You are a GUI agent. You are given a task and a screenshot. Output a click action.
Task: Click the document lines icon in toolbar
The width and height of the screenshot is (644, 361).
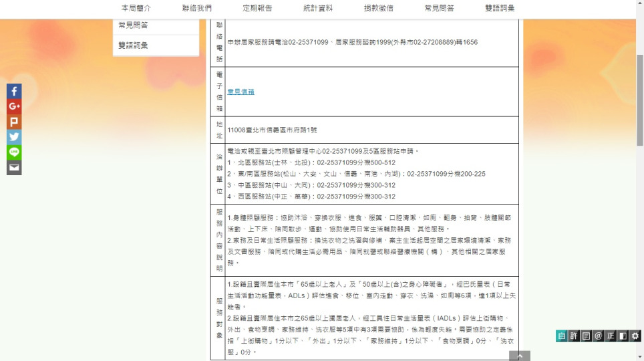[x=586, y=336]
